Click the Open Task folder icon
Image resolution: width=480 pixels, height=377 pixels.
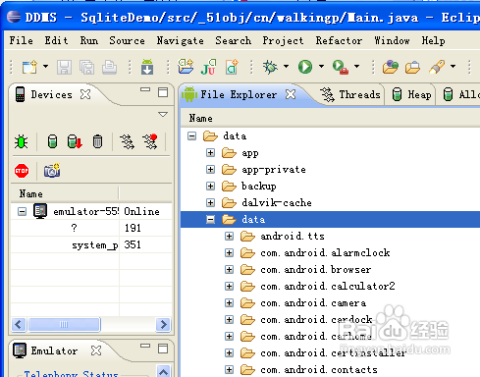coord(413,67)
